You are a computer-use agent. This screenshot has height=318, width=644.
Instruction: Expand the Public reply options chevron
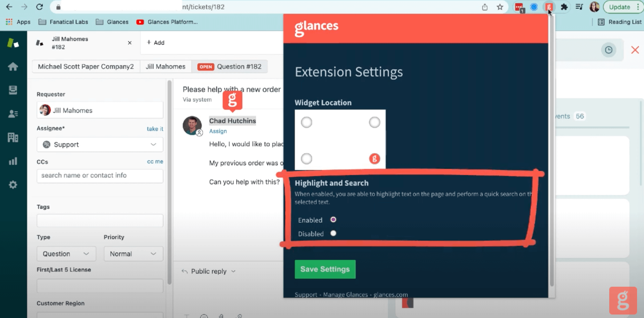click(233, 271)
